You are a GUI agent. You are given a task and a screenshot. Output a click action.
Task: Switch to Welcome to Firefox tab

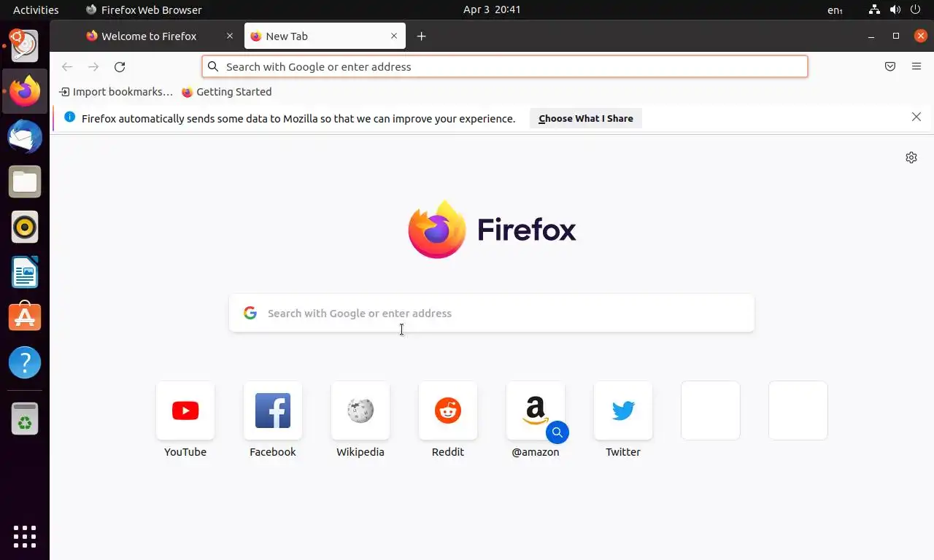pos(149,36)
